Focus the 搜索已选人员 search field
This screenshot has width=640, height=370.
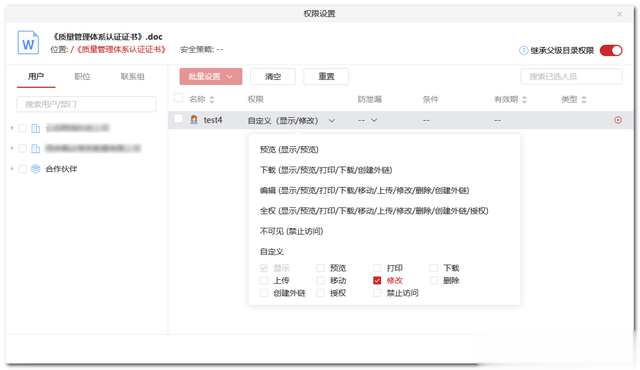click(x=571, y=76)
